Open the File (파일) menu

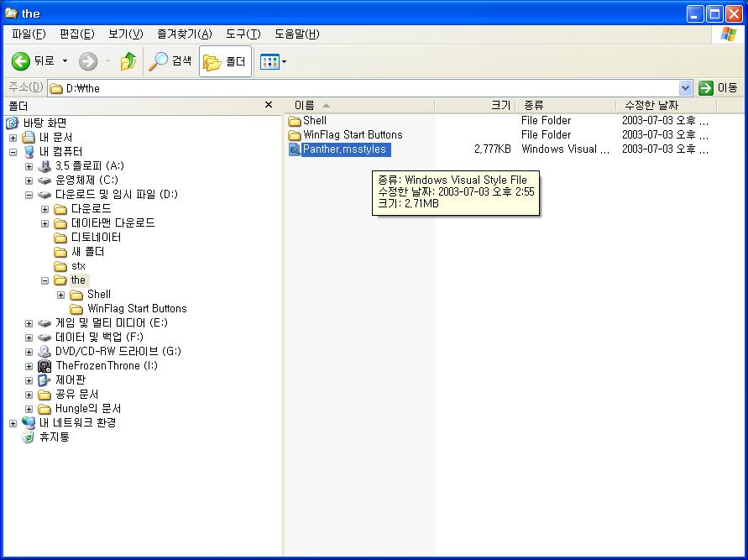pos(29,34)
